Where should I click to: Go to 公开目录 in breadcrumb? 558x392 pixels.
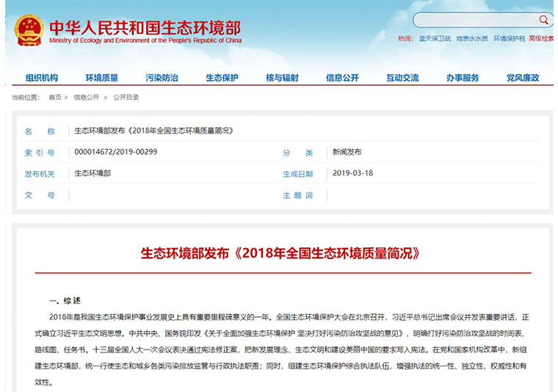pyautogui.click(x=126, y=97)
